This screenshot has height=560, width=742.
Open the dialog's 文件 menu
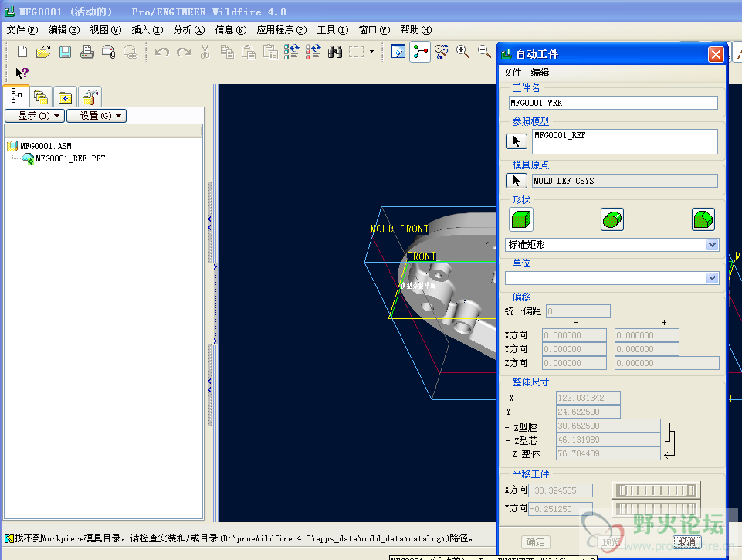point(512,73)
